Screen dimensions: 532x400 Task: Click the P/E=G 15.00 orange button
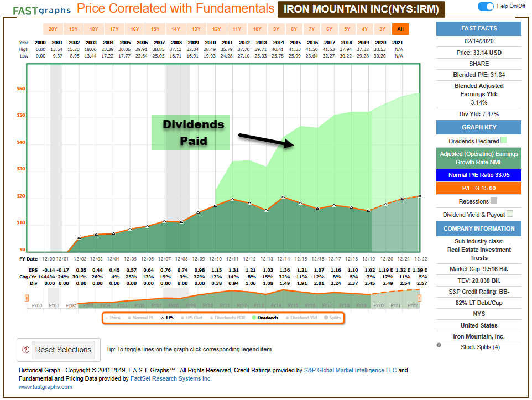[x=479, y=188]
